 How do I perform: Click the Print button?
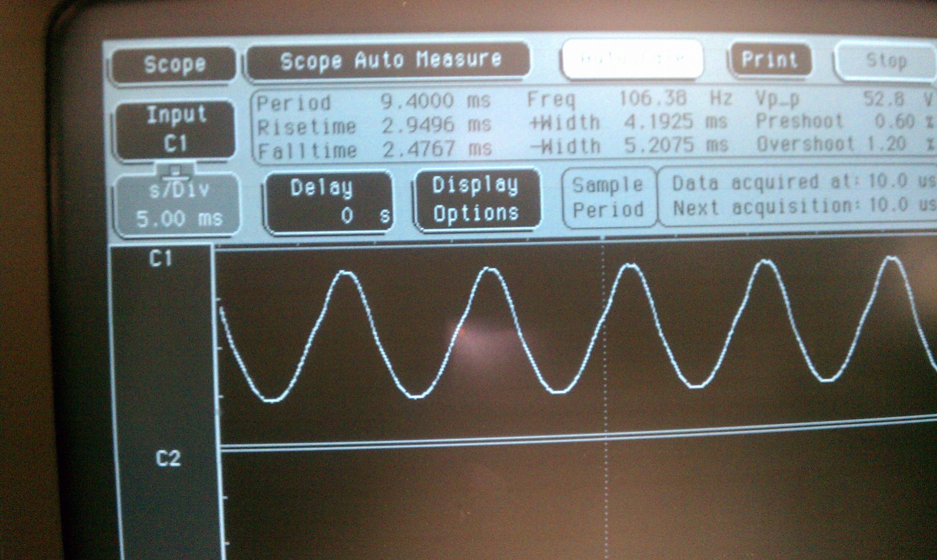770,60
